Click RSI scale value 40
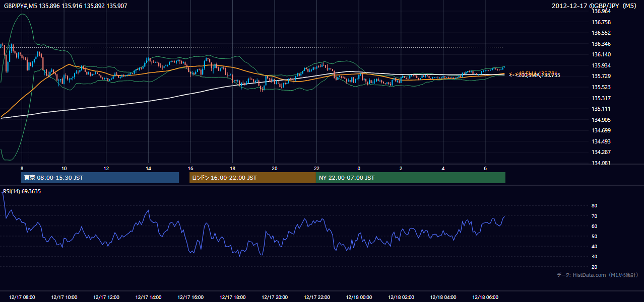The image size is (644, 302). click(594, 247)
